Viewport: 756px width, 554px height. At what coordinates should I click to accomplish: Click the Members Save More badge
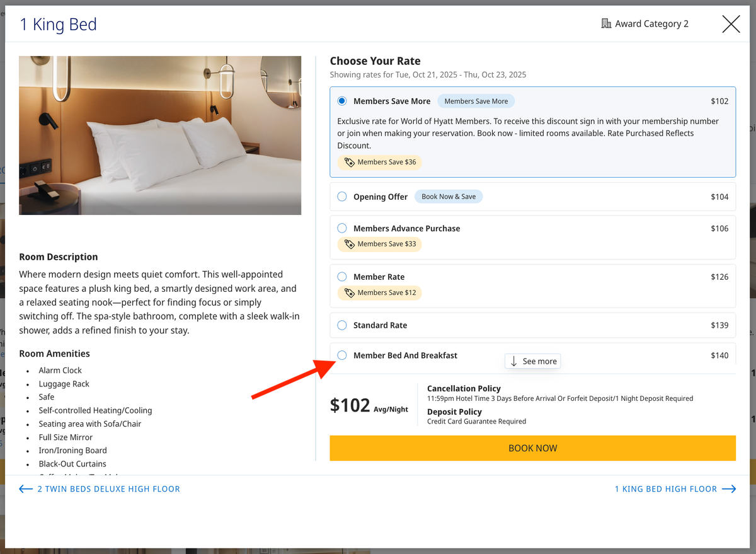click(476, 100)
